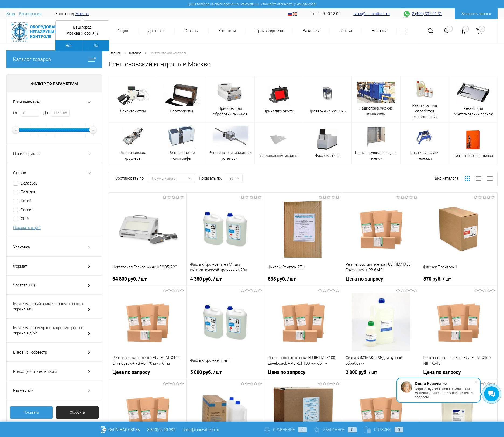Decline city with Нет button
This screenshot has width=504, height=437.
coord(68,46)
